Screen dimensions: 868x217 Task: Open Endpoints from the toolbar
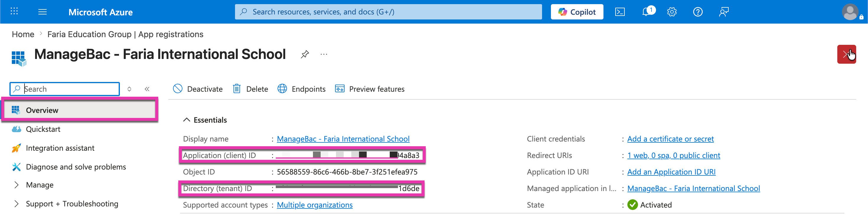301,89
